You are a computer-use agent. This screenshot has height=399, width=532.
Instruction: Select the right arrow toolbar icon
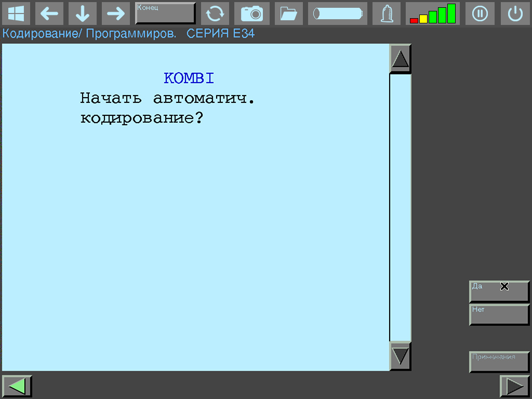[116, 14]
